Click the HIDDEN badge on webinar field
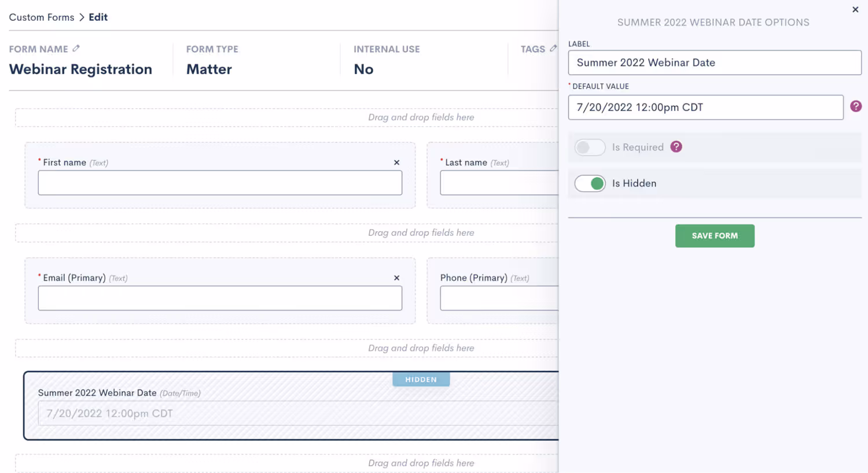Viewport: 868px width, 473px height. point(421,379)
